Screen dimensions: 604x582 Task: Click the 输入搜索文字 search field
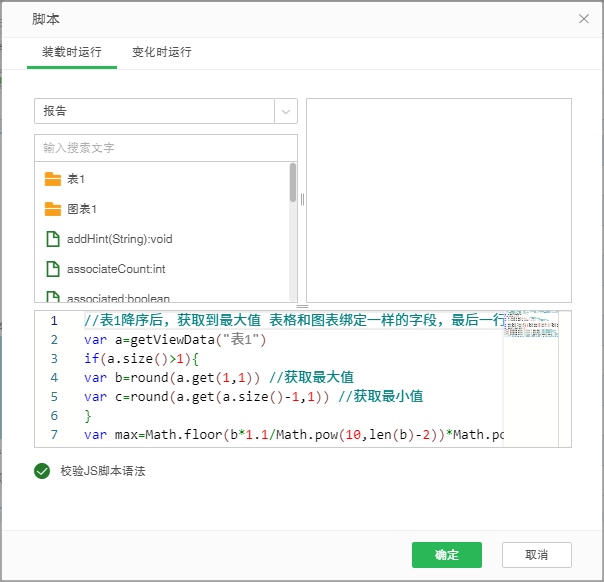[165, 148]
